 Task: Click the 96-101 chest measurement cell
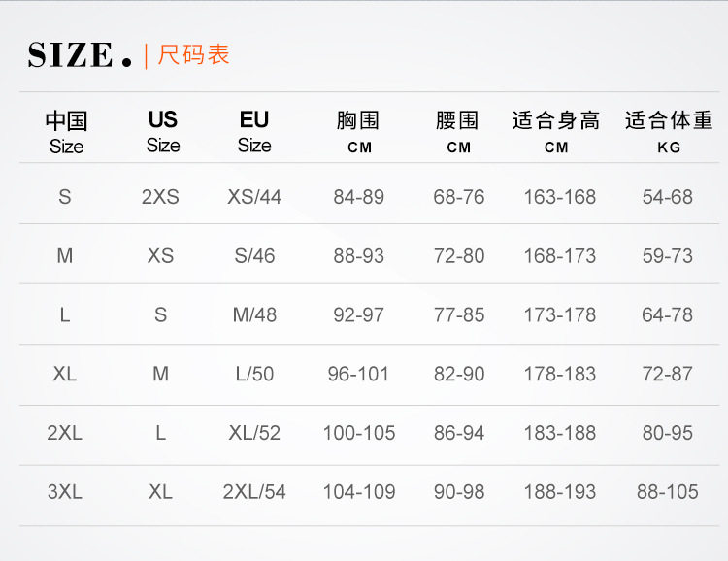coord(358,374)
